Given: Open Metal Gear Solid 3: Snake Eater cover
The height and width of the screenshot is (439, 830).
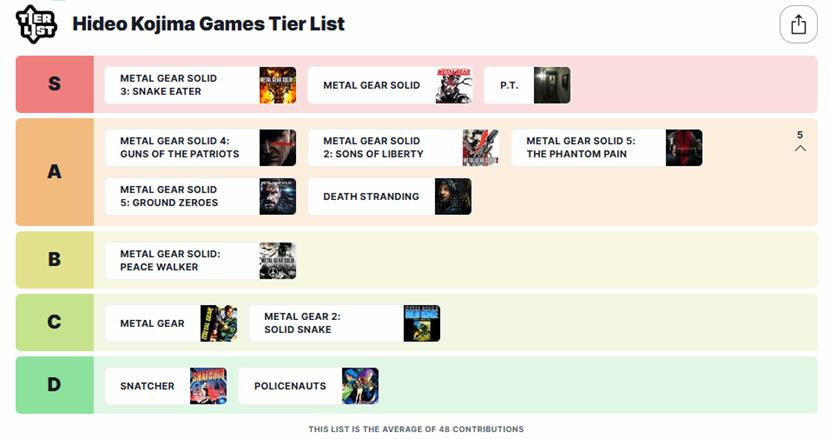Looking at the screenshot, I should 278,85.
